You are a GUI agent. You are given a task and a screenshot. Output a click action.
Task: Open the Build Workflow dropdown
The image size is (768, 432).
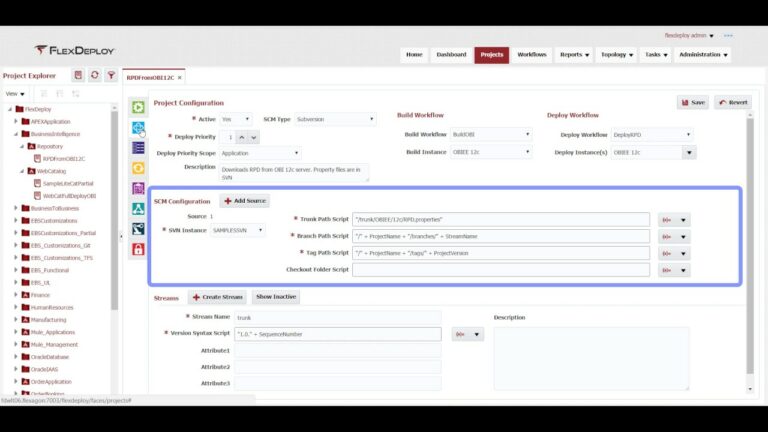[x=491, y=134]
